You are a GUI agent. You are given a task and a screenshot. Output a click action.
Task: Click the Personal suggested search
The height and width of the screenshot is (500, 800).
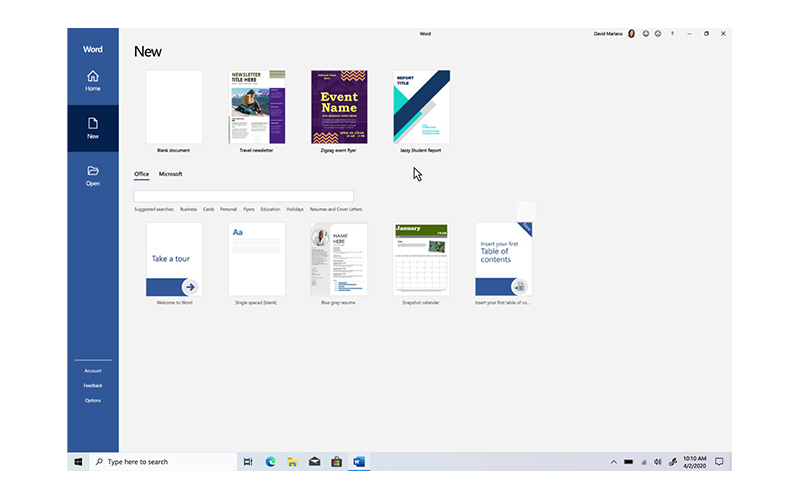228,209
